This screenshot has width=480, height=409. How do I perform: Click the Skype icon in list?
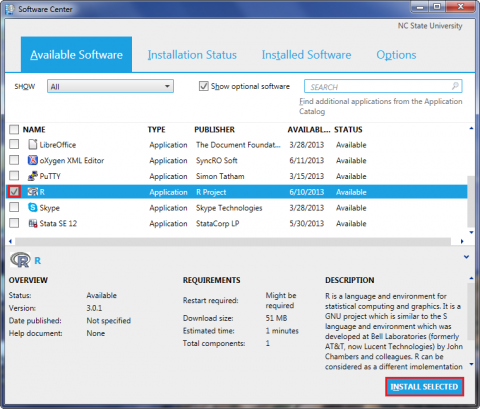click(x=33, y=208)
